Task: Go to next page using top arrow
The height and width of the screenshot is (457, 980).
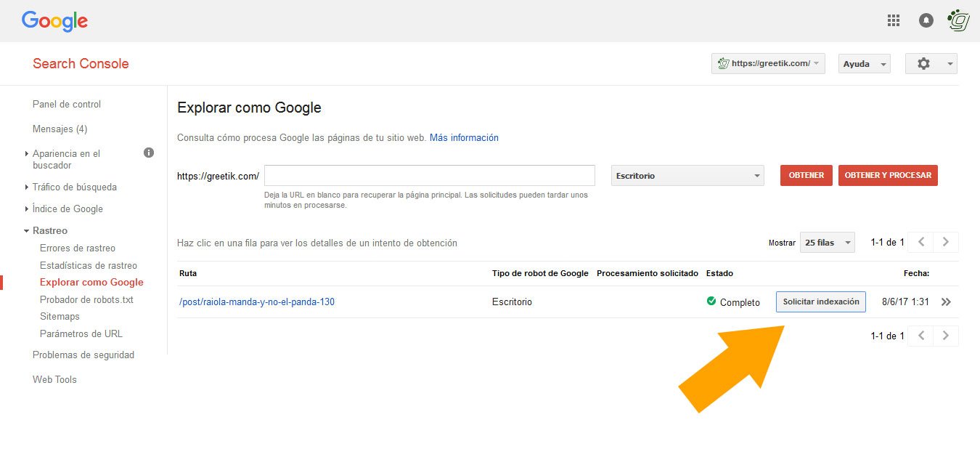Action: point(945,242)
